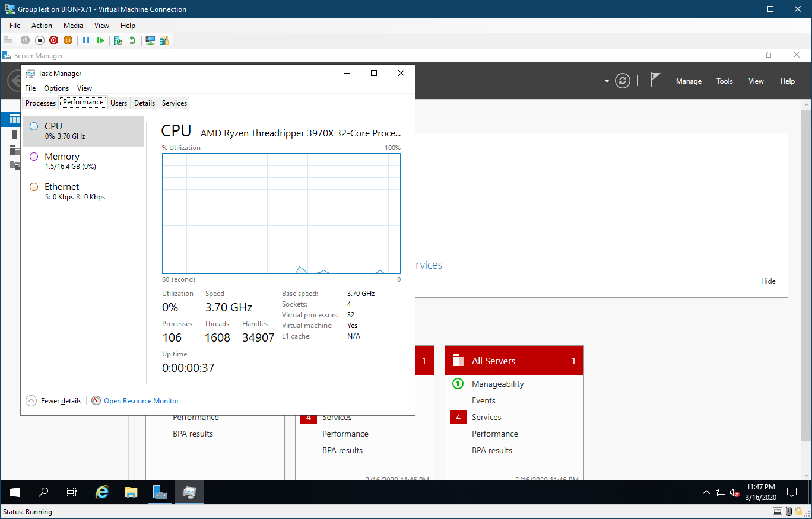Select the Performance tab
Viewport: 812px width, 519px height.
coord(83,102)
